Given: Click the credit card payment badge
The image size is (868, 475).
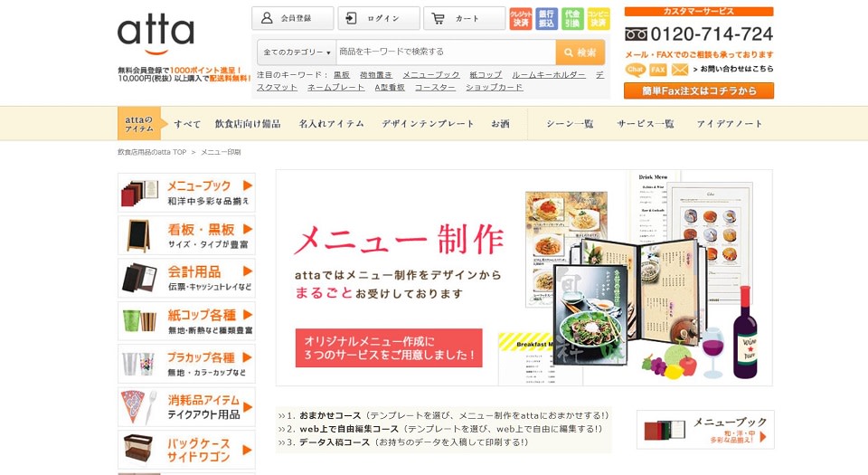Looking at the screenshot, I should [521, 19].
